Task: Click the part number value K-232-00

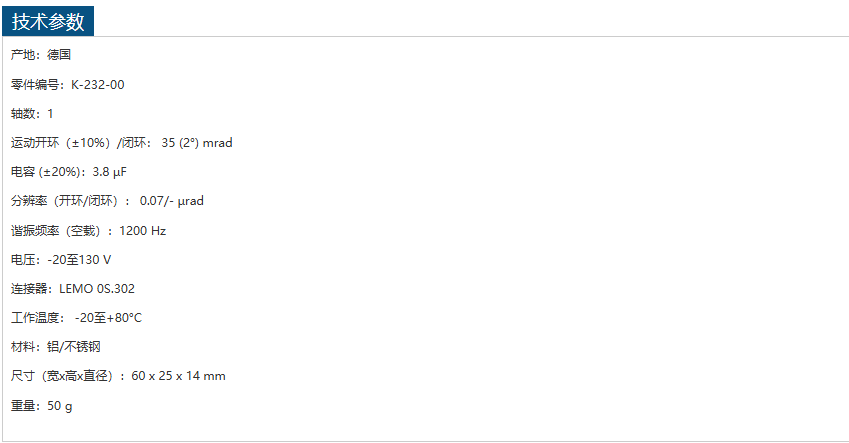Action: (98, 85)
